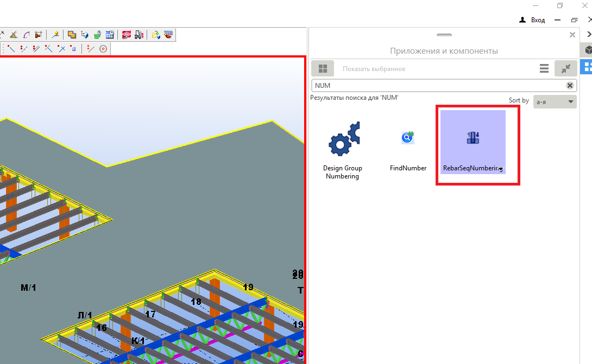
Task: Open the hamburger menu in components panel
Action: click(544, 68)
